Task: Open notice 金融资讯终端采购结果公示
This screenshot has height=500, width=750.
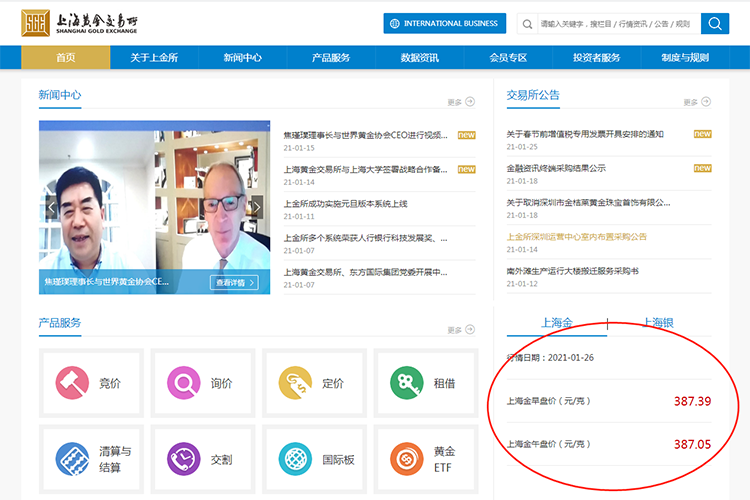Action: coord(556,168)
